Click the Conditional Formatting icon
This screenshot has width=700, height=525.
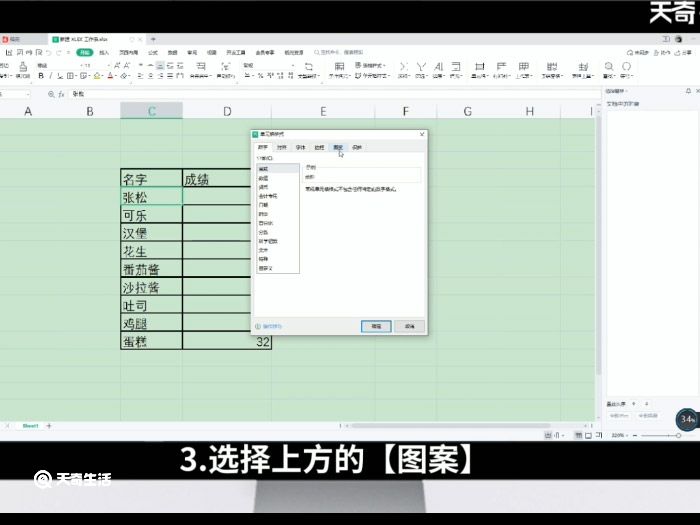point(339,67)
